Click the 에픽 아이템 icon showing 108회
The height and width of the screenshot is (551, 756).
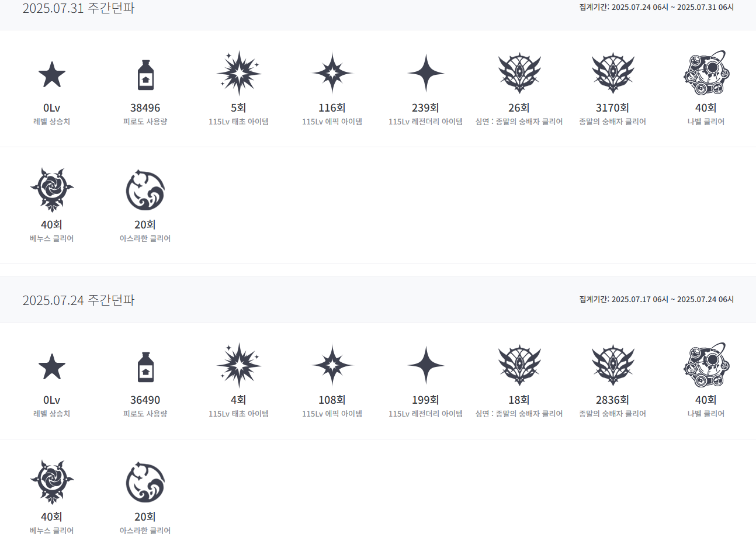[332, 365]
